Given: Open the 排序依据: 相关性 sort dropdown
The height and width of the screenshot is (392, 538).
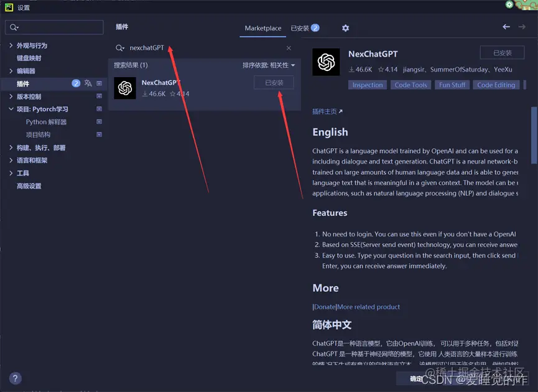Looking at the screenshot, I should pyautogui.click(x=269, y=65).
